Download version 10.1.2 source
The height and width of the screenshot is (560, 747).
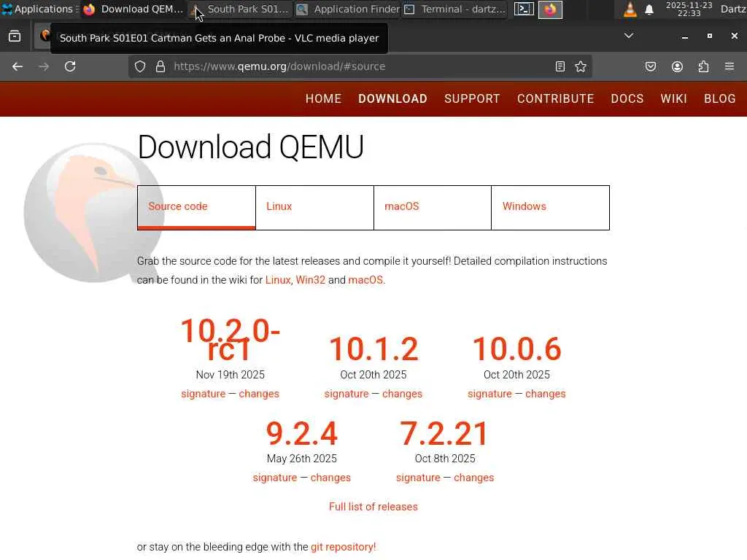373,349
